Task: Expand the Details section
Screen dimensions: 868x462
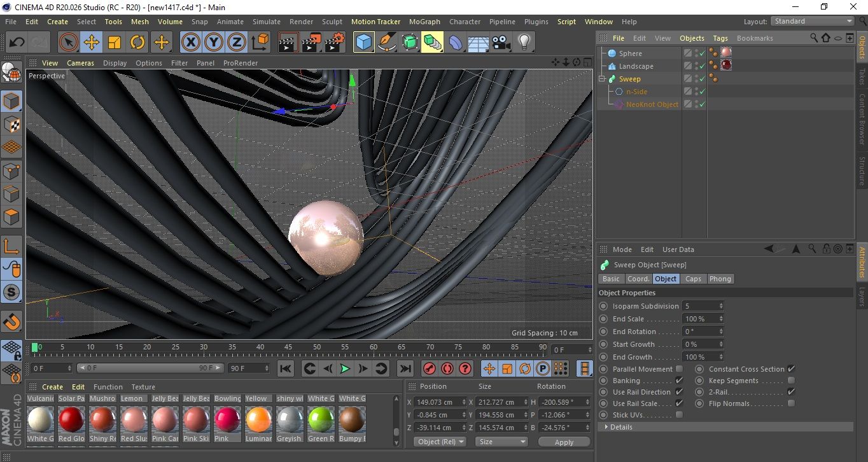Action: pos(620,427)
